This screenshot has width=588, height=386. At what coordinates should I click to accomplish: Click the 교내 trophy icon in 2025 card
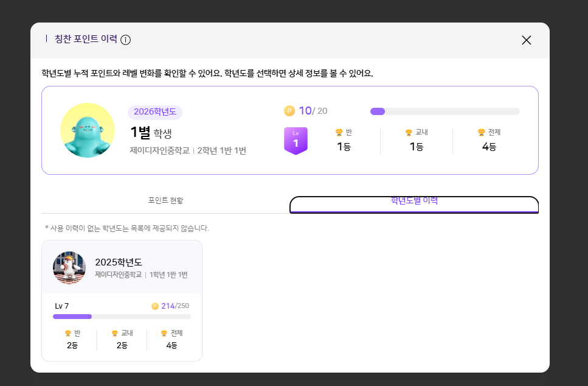pyautogui.click(x=115, y=334)
